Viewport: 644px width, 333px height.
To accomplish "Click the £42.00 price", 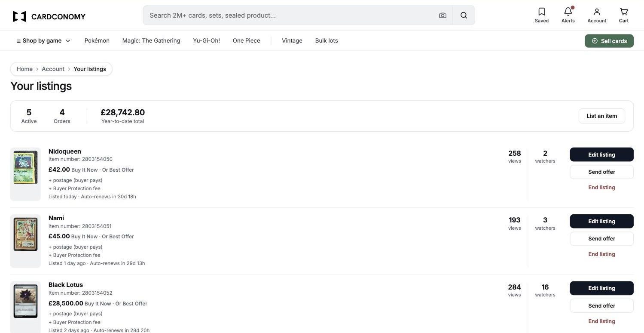I will point(59,170).
